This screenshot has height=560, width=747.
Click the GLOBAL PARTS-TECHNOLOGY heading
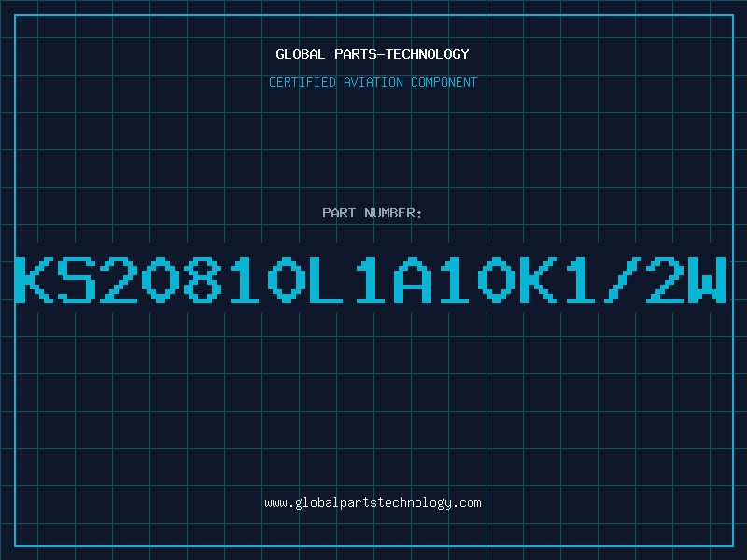[x=373, y=54]
